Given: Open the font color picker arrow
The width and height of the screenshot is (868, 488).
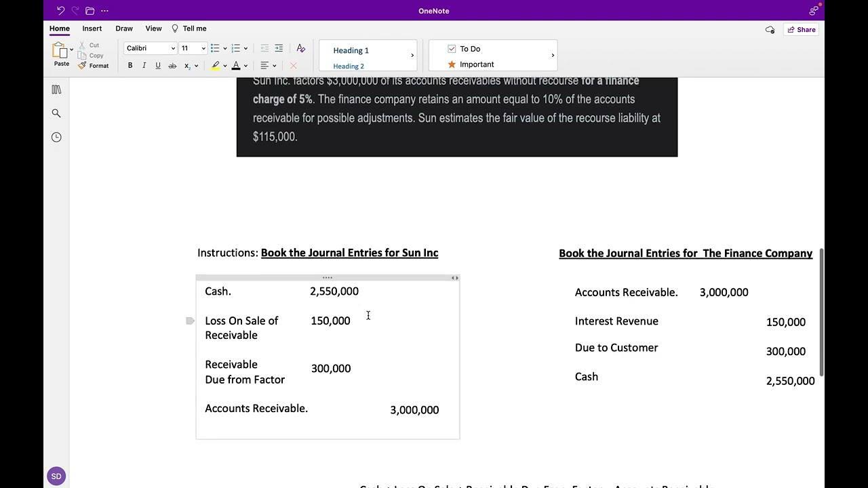Looking at the screenshot, I should point(245,66).
